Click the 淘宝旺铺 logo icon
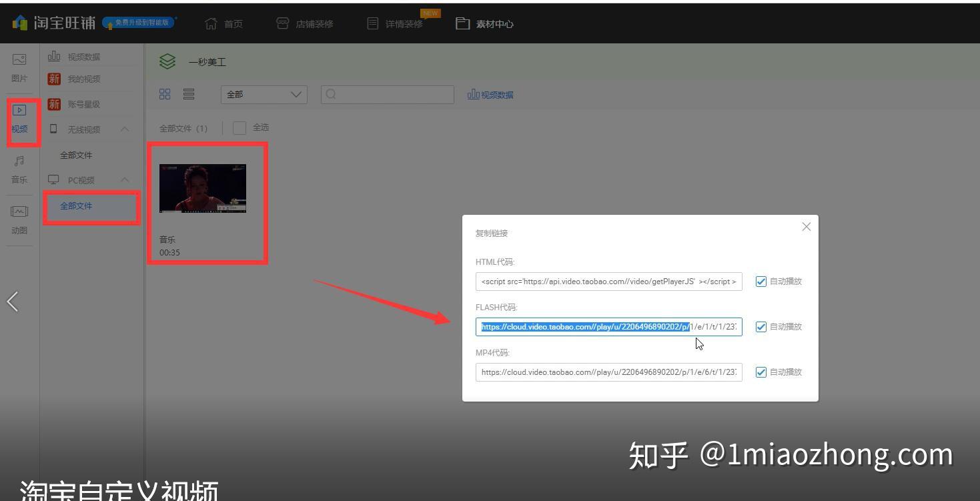Screen dimensions: 980x501 pyautogui.click(x=21, y=23)
